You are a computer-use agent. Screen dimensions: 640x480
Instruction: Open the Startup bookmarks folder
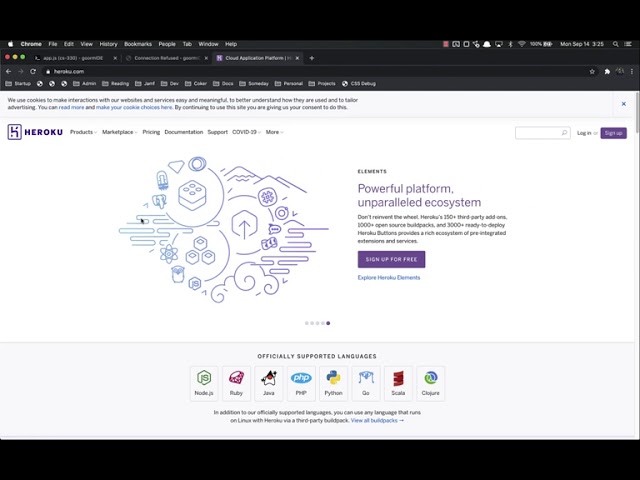click(18, 84)
